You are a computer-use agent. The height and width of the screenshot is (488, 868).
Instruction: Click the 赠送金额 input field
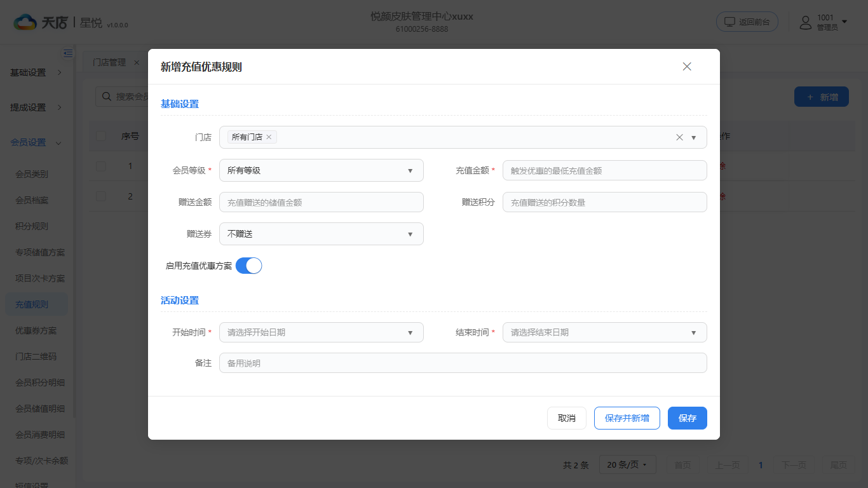pyautogui.click(x=322, y=202)
